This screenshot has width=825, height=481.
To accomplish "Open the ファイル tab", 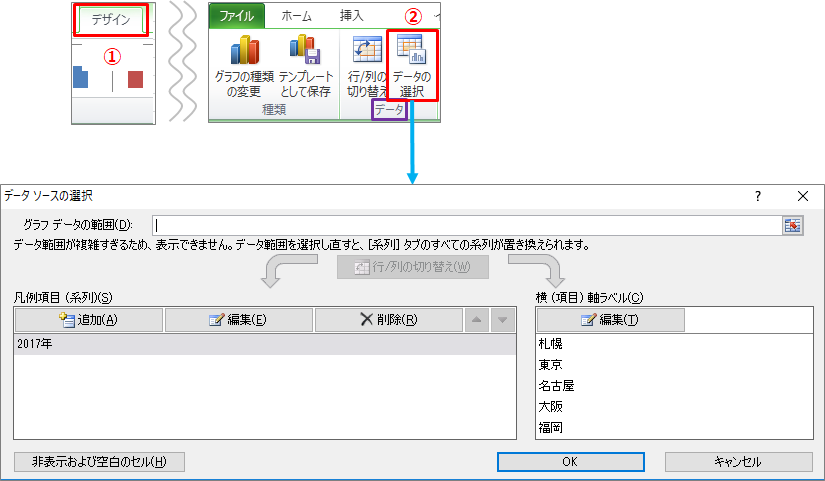I will click(x=237, y=16).
